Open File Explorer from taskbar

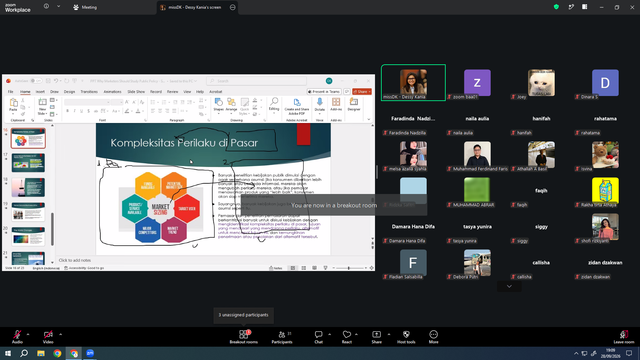tap(41, 353)
